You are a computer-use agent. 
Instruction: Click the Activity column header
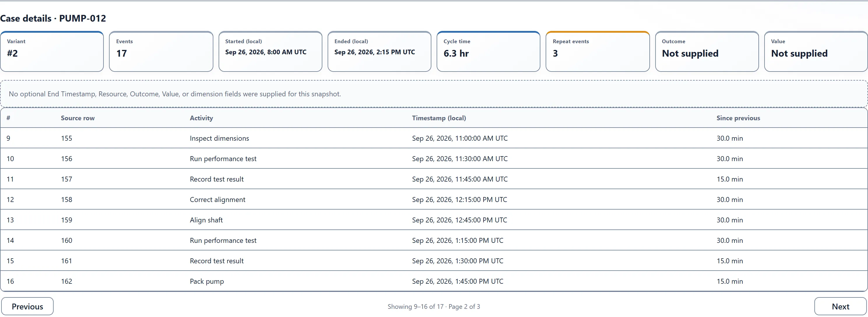tap(201, 118)
